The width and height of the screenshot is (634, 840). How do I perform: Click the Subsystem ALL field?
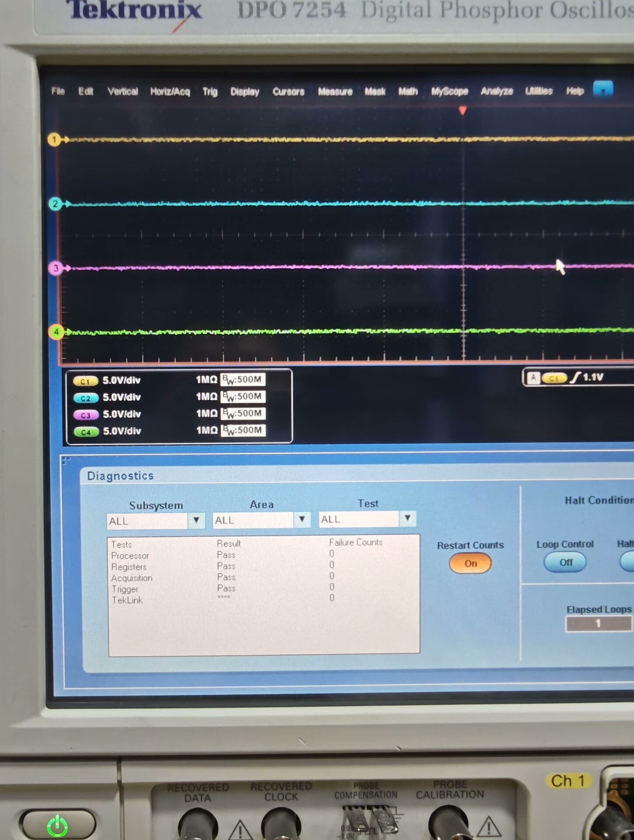(147, 521)
